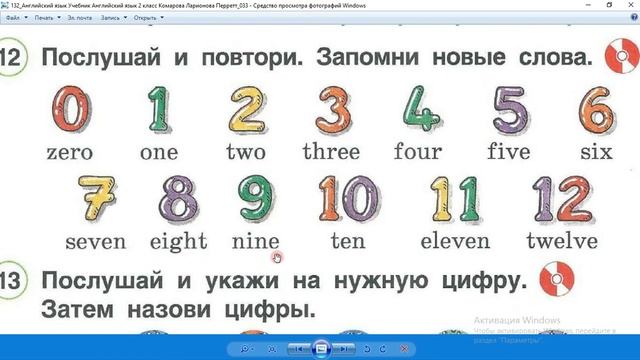The image size is (640, 360).
Task: Rotate the picture counterclockwise
Action: [x=367, y=349]
